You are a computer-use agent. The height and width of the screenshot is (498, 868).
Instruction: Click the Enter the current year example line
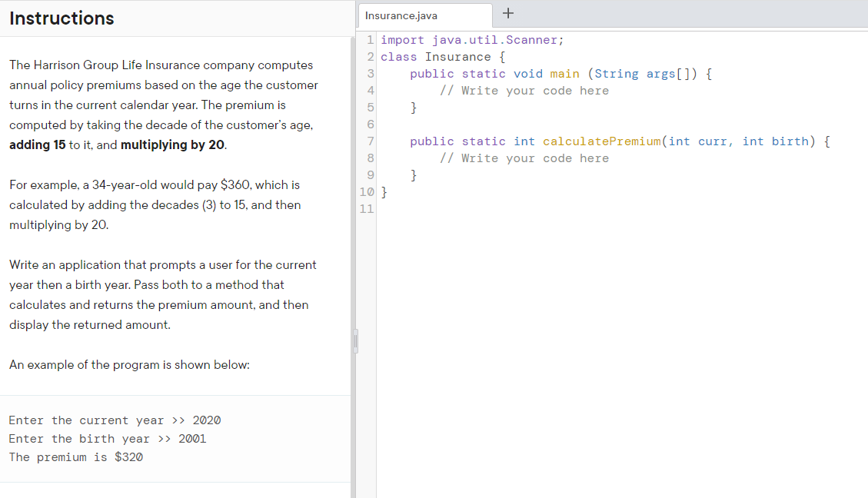pyautogui.click(x=114, y=420)
